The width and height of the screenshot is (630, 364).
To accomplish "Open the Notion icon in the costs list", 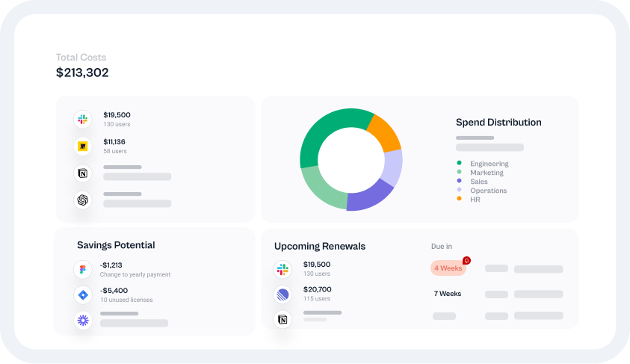I will [82, 173].
